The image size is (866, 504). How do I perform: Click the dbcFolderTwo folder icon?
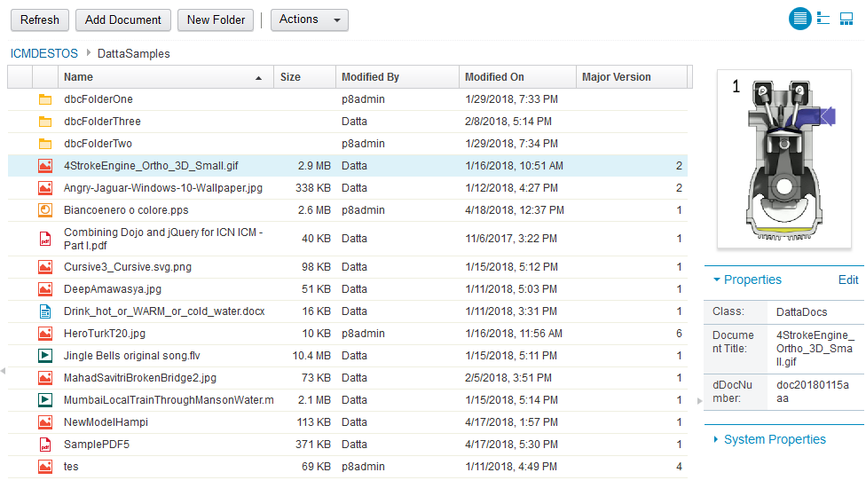(x=45, y=144)
